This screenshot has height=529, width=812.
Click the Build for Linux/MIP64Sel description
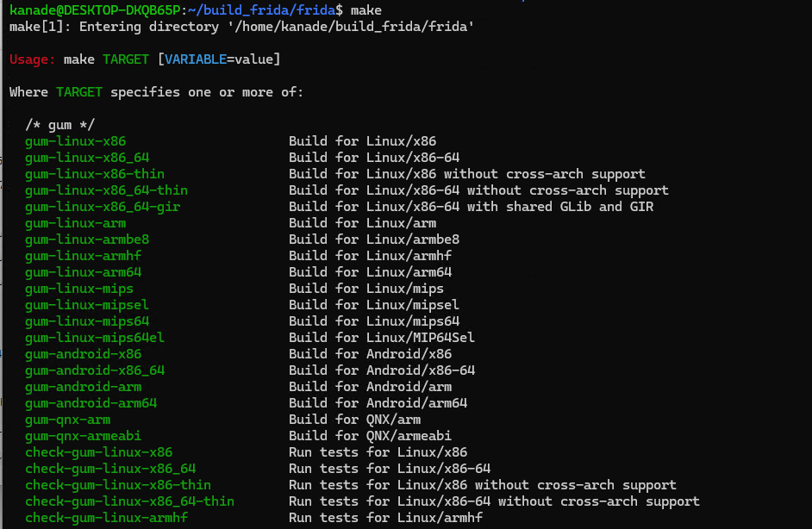382,338
